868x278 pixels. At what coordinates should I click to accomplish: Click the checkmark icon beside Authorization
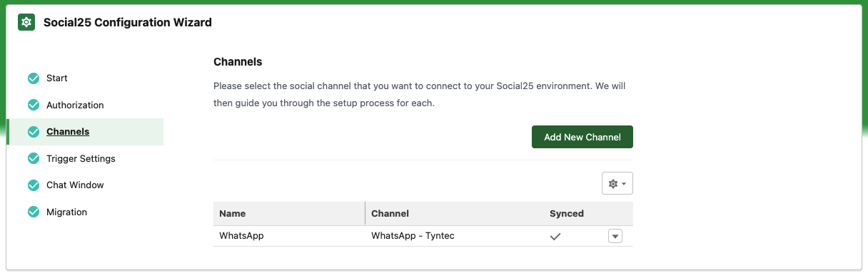coord(33,105)
